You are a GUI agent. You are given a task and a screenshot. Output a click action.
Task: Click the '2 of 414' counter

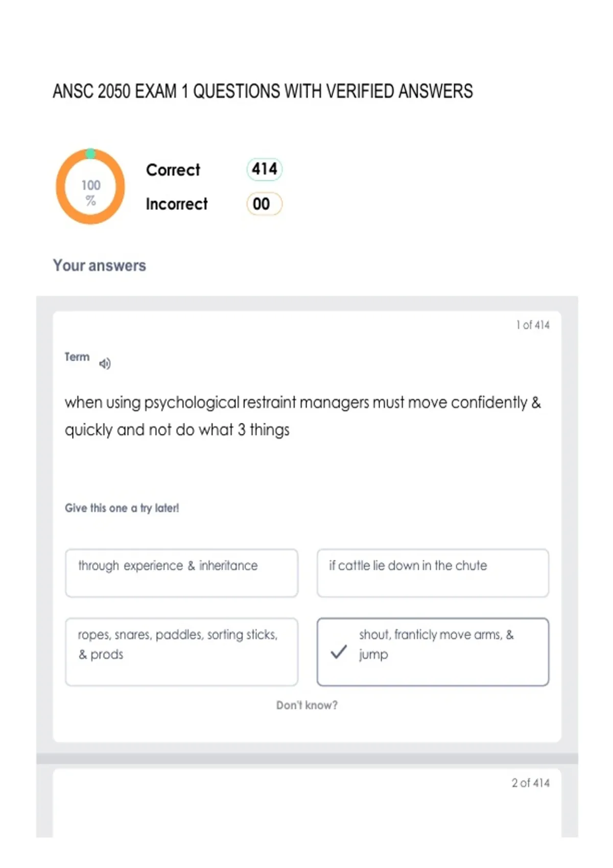coord(531,783)
